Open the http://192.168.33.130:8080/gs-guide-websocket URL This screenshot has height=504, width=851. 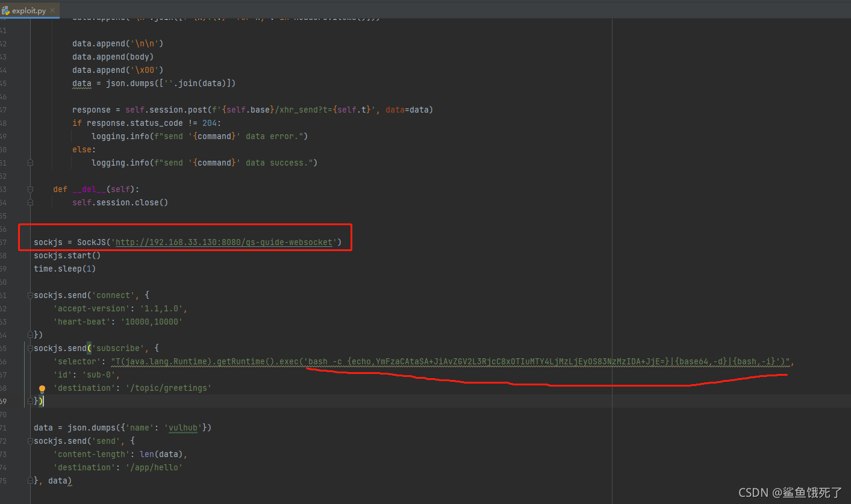pos(223,242)
